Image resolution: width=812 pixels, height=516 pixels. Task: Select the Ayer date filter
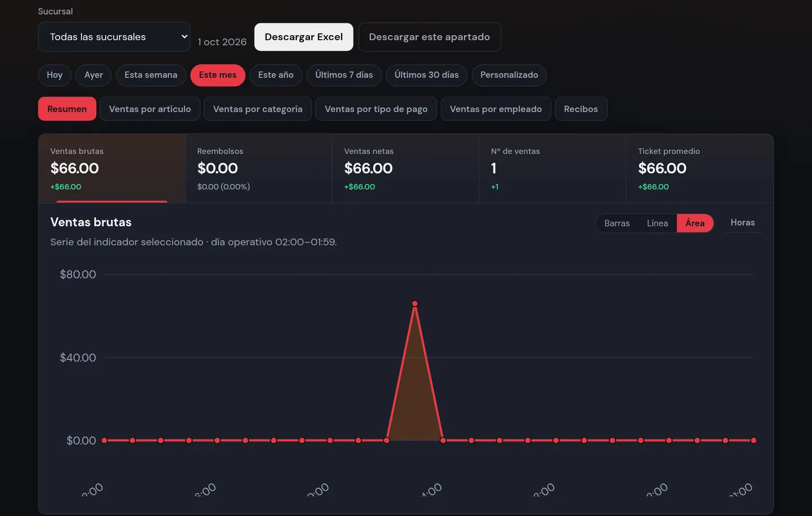click(x=94, y=75)
